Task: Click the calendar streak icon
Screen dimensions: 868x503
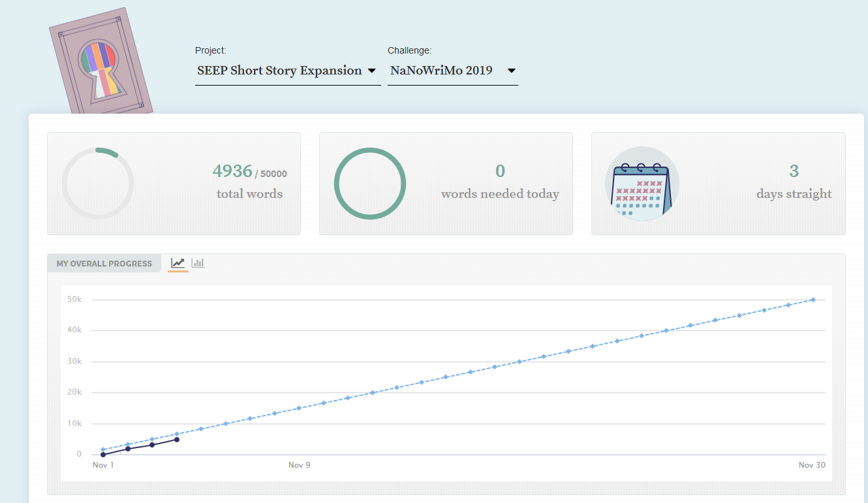Action: 642,184
